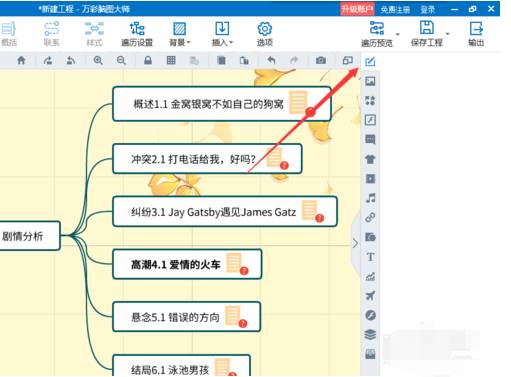Click the 输出 export button
Screen dimensions: 511x377
pyautogui.click(x=476, y=34)
